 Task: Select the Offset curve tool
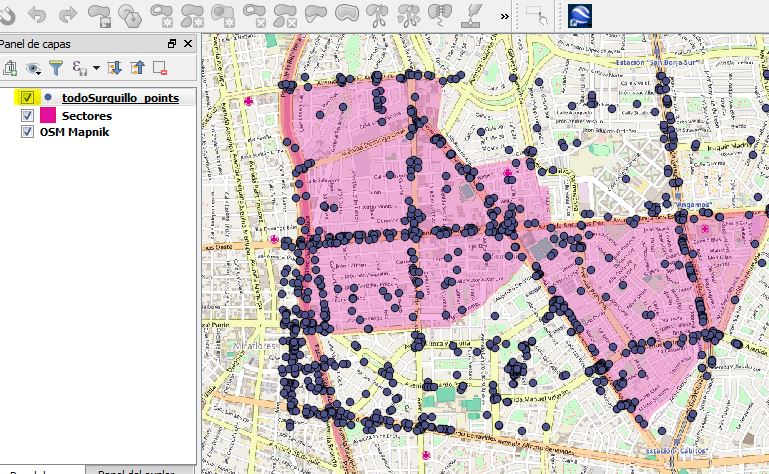coord(347,14)
